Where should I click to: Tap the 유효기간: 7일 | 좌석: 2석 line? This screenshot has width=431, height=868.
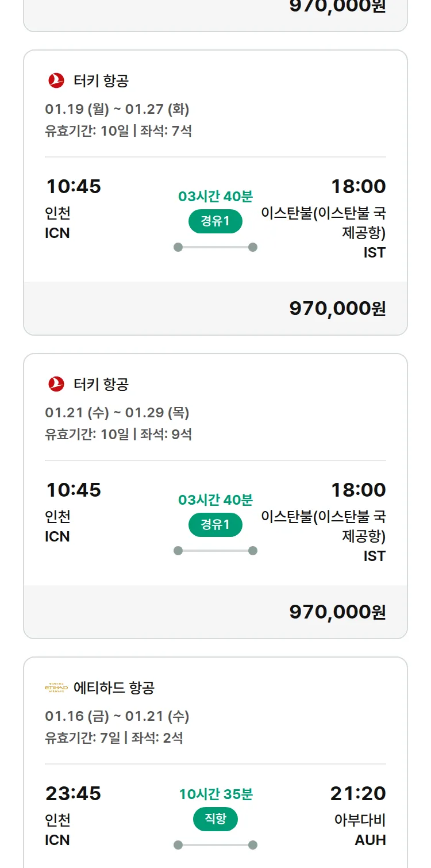point(114,738)
